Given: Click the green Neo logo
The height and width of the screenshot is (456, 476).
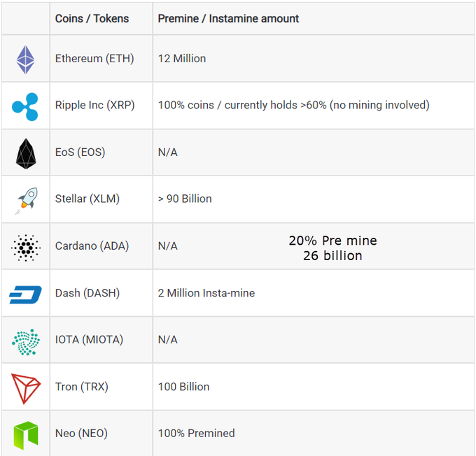Looking at the screenshot, I should pos(26,436).
